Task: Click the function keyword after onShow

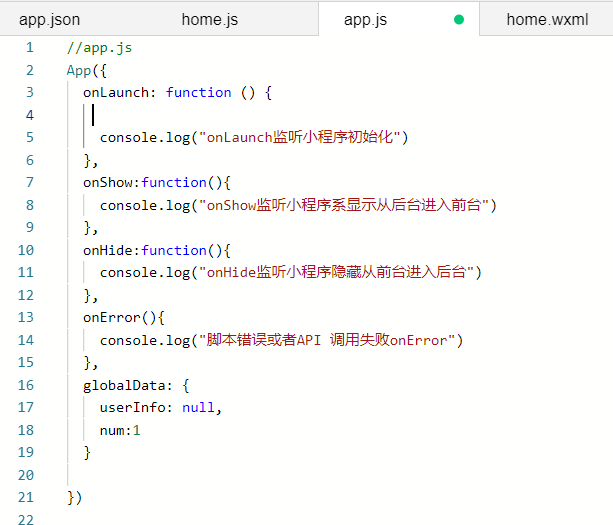Action: click(174, 183)
